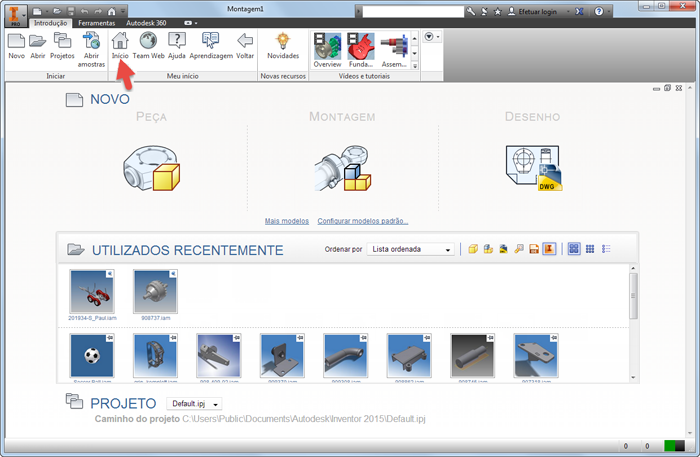Click Abrir amostras samples icon

pyautogui.click(x=91, y=50)
